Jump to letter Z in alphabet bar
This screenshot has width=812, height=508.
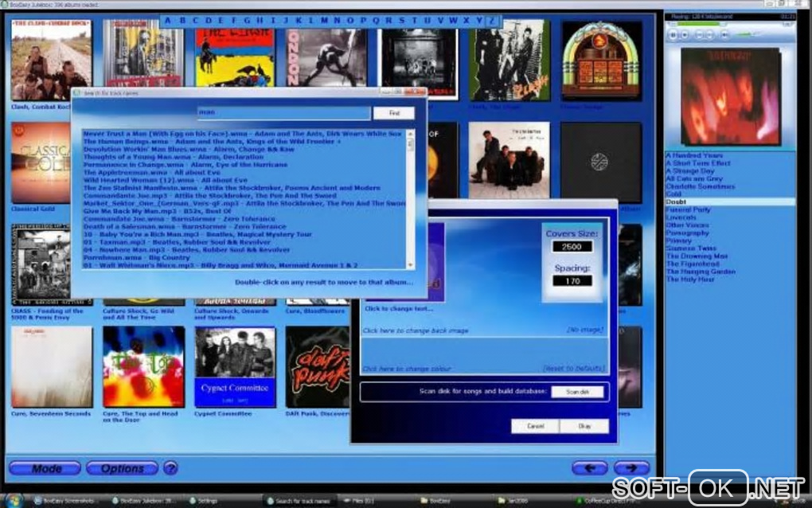(493, 21)
